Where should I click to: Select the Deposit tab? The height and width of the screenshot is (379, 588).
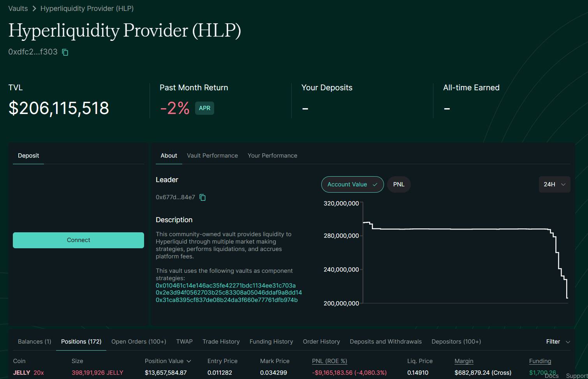click(x=28, y=156)
